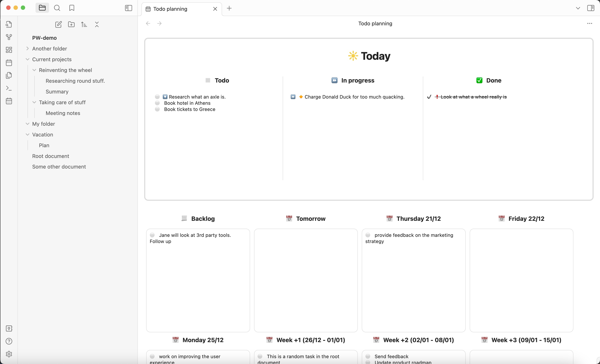Open 'Root document' in file list

pos(51,156)
